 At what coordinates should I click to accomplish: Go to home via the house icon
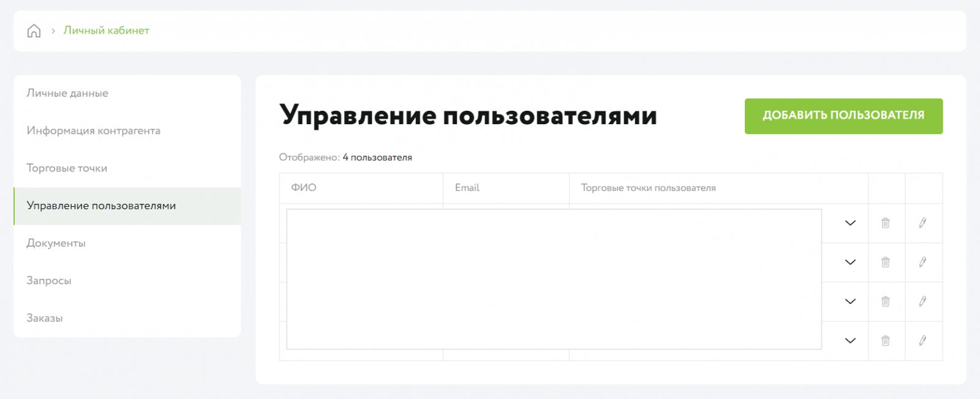tap(34, 31)
